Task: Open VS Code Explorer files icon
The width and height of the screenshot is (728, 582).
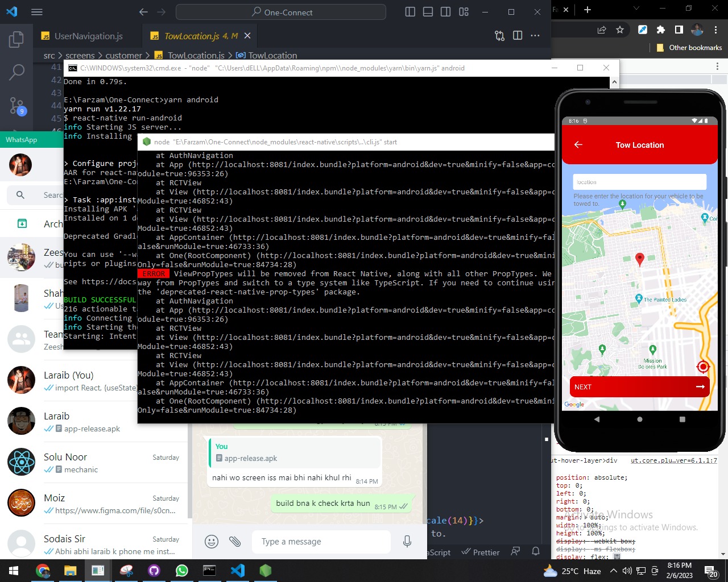Action: (x=16, y=39)
